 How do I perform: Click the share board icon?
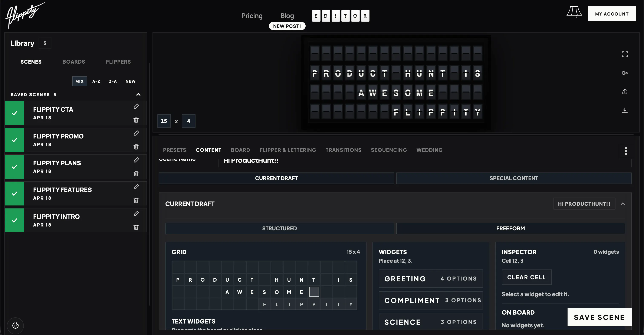[625, 92]
